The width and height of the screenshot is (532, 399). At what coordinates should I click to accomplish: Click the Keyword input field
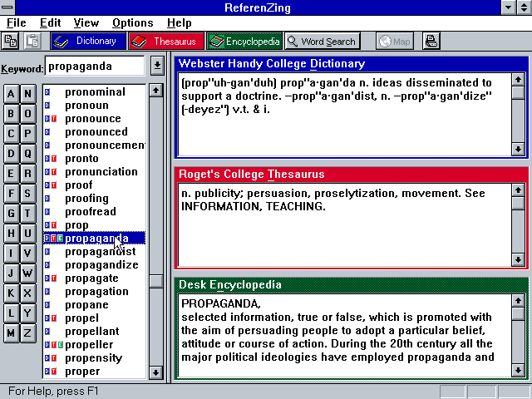tap(95, 66)
